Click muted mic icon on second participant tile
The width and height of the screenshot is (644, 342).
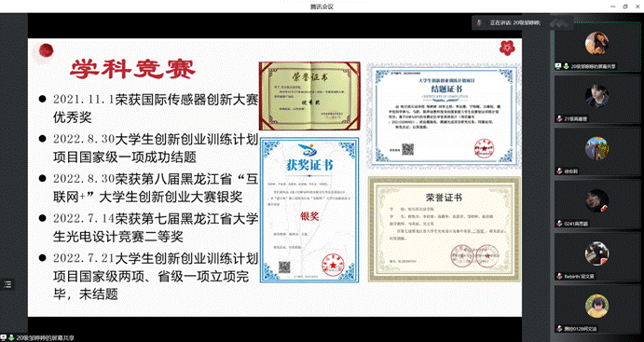tap(559, 118)
